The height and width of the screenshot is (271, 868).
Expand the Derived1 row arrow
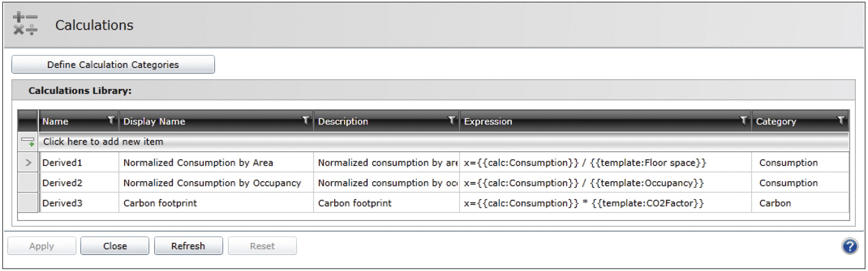pyautogui.click(x=28, y=163)
